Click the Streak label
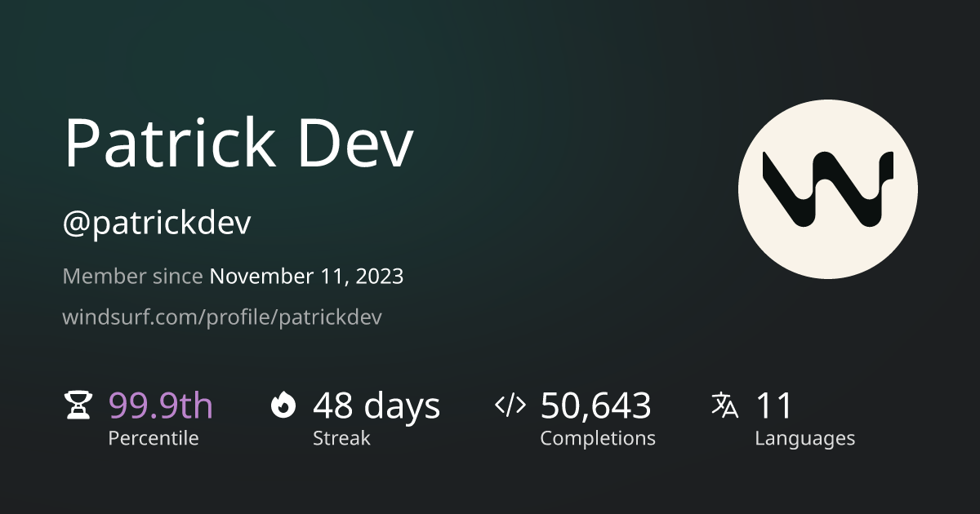 (x=341, y=438)
